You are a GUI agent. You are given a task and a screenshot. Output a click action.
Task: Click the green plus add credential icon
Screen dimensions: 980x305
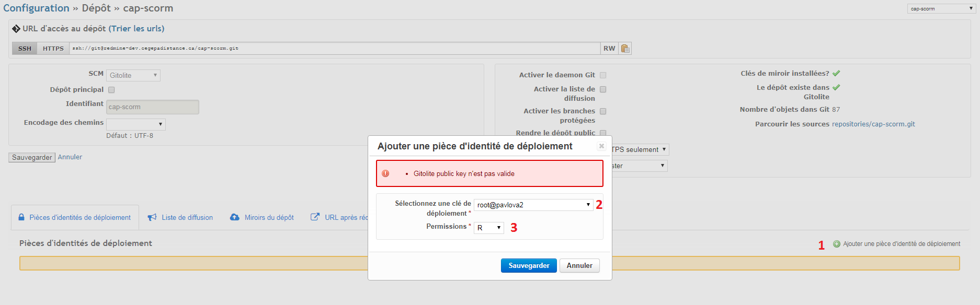coord(837,244)
